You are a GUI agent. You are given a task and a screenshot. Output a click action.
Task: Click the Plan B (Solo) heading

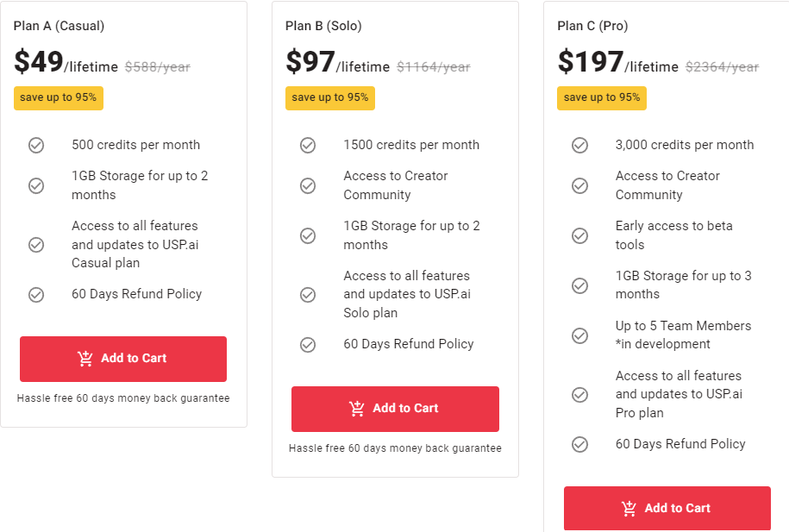click(x=322, y=26)
